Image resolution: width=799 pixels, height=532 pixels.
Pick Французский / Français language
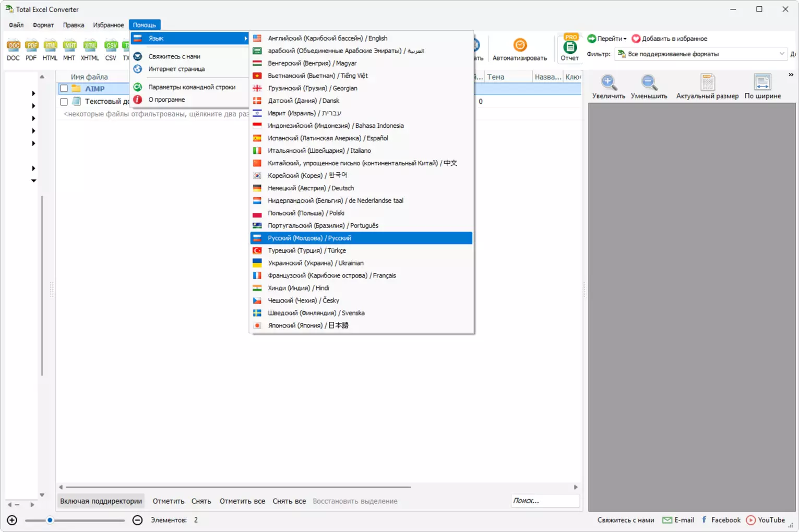point(362,275)
